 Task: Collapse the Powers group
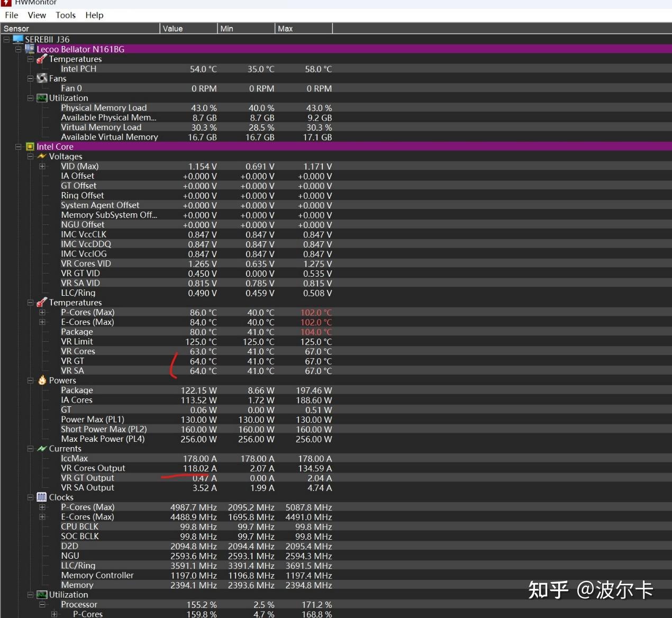30,380
